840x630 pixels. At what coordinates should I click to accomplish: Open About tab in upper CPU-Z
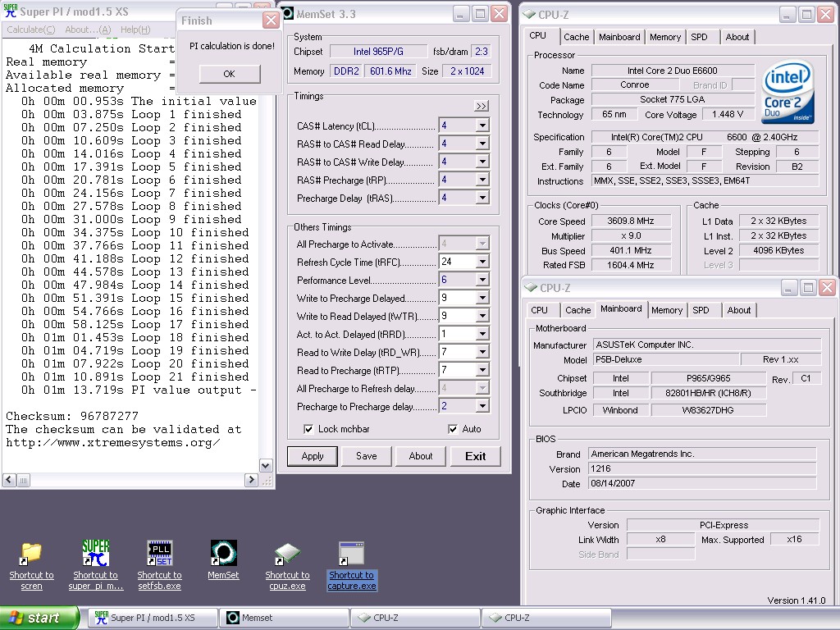pos(737,37)
